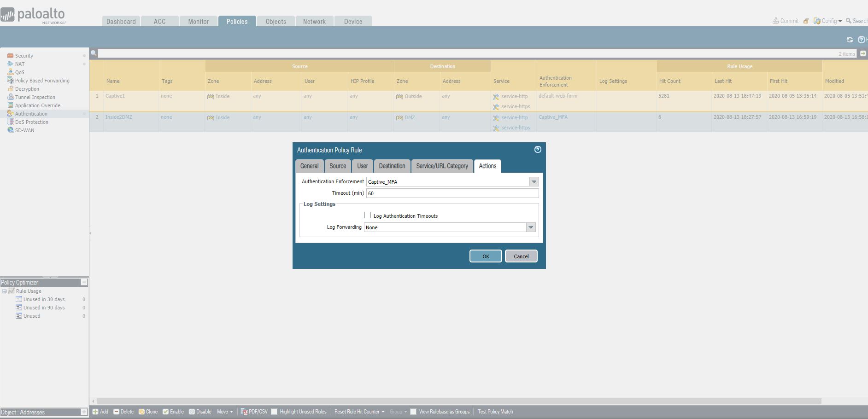This screenshot has height=419, width=868.
Task: Open Application Override in the sidebar
Action: [37, 105]
